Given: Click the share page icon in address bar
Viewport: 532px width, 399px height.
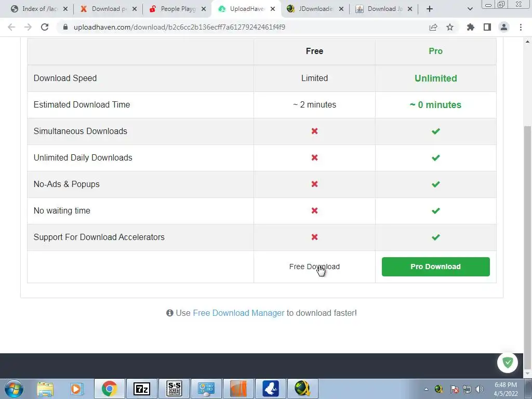Looking at the screenshot, I should click(433, 27).
